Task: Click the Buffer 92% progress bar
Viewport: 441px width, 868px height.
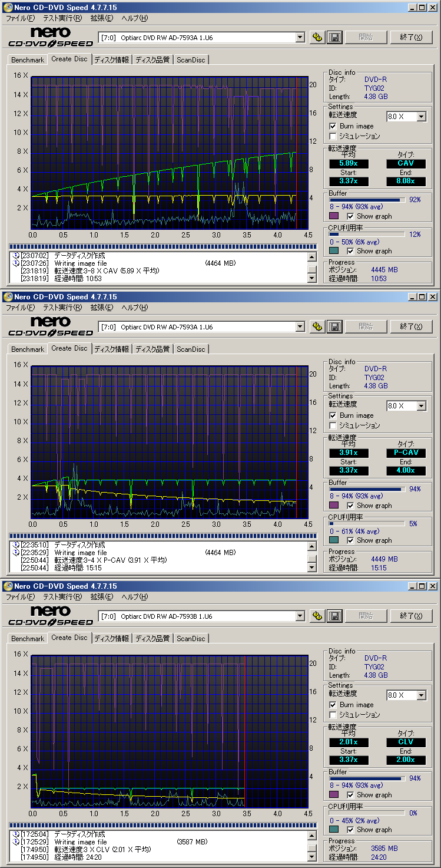Action: point(367,200)
